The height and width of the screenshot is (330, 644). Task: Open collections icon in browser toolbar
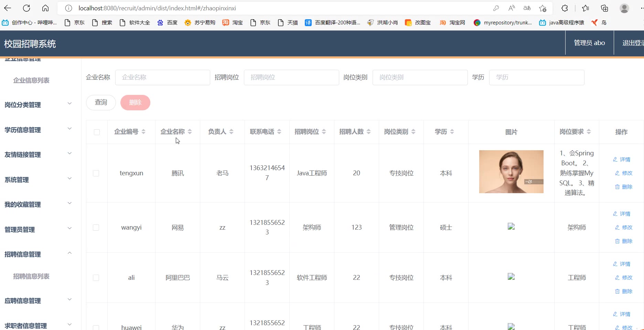coord(604,8)
